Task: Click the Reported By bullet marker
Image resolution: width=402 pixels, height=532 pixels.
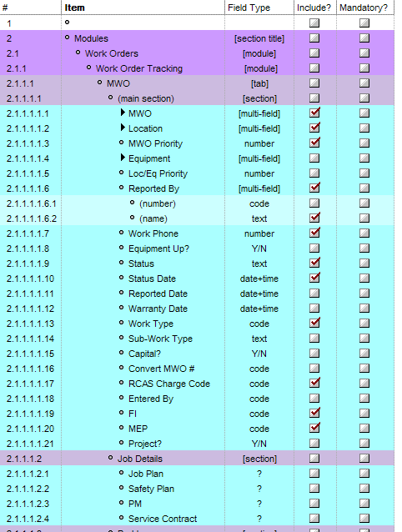Action: (x=121, y=188)
